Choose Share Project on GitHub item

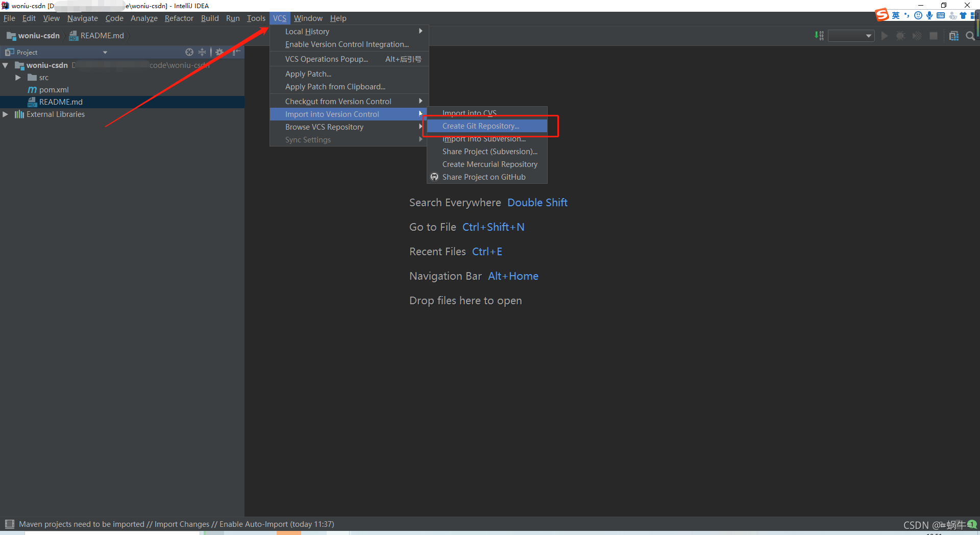(x=487, y=177)
